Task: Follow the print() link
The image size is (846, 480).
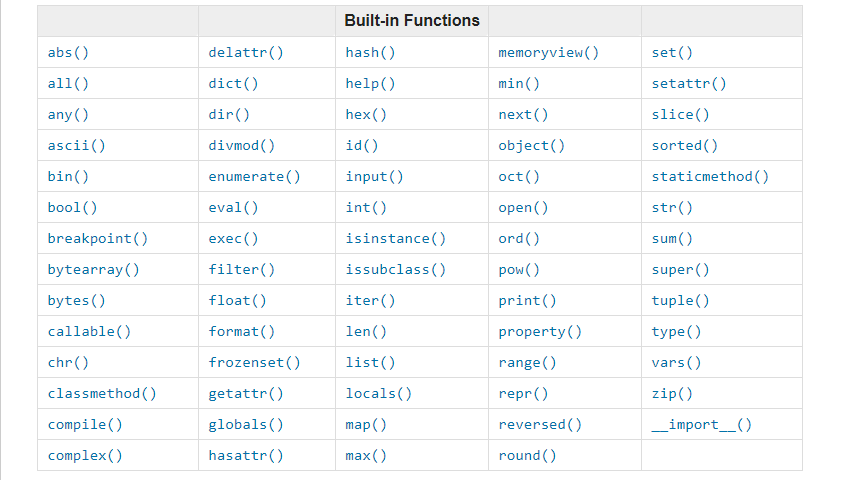Action: [x=527, y=300]
